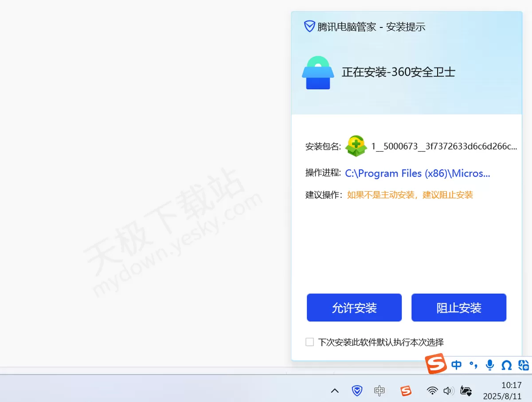The width and height of the screenshot is (532, 402).
Task: Click the 中 input indicator in the taskbar
Action: (379, 390)
